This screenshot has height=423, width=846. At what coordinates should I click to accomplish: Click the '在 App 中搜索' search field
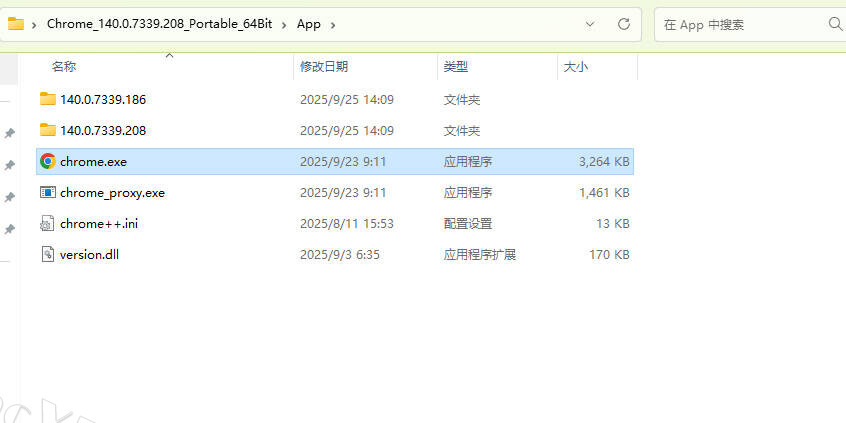coord(740,24)
